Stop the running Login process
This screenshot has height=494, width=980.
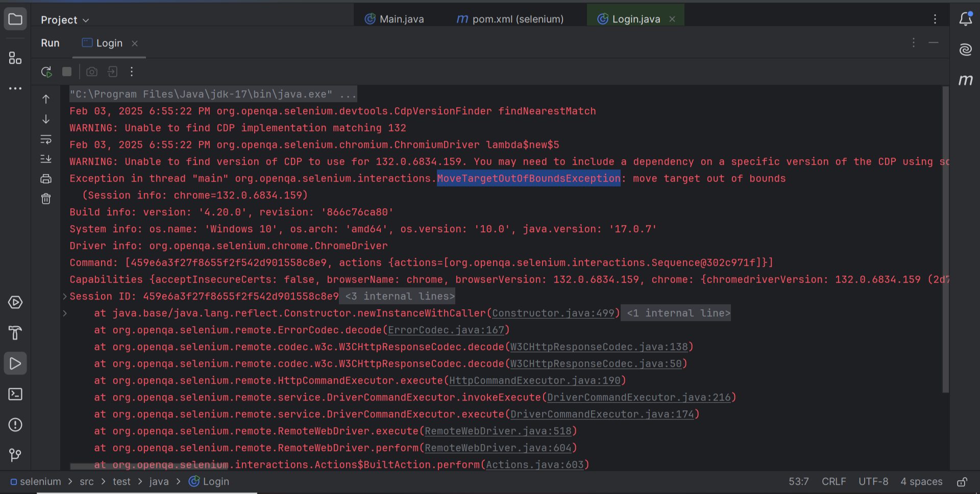pos(67,72)
